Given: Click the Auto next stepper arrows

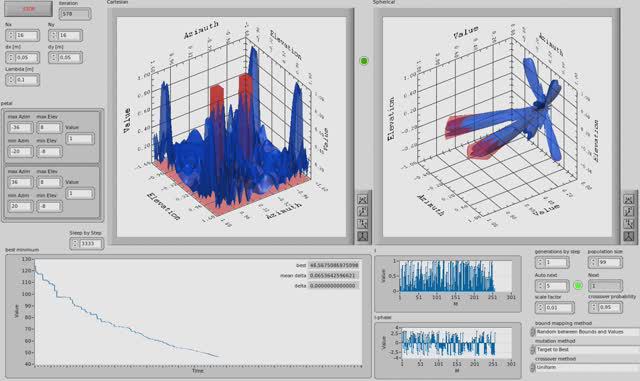Looking at the screenshot, I should point(541,285).
